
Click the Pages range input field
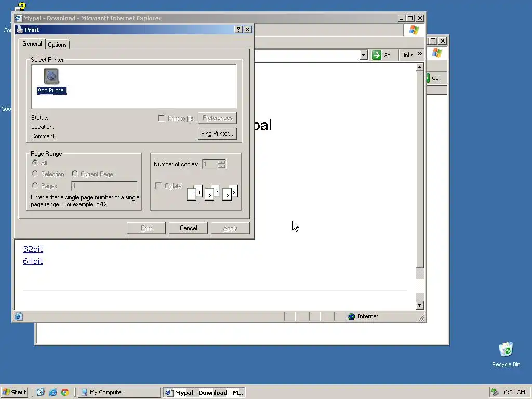[104, 186]
